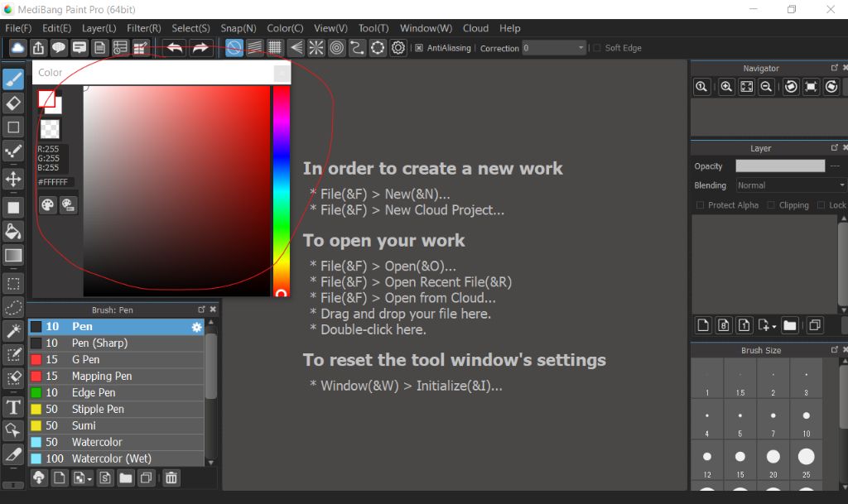The height and width of the screenshot is (504, 848).
Task: Enable concentric circle snap
Action: pos(336,47)
